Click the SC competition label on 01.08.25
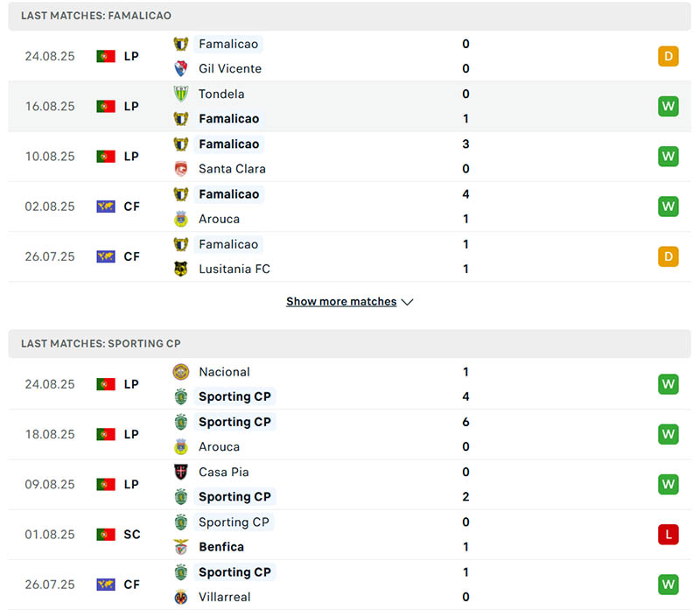Viewport: 700px width, 610px height. coord(131,534)
